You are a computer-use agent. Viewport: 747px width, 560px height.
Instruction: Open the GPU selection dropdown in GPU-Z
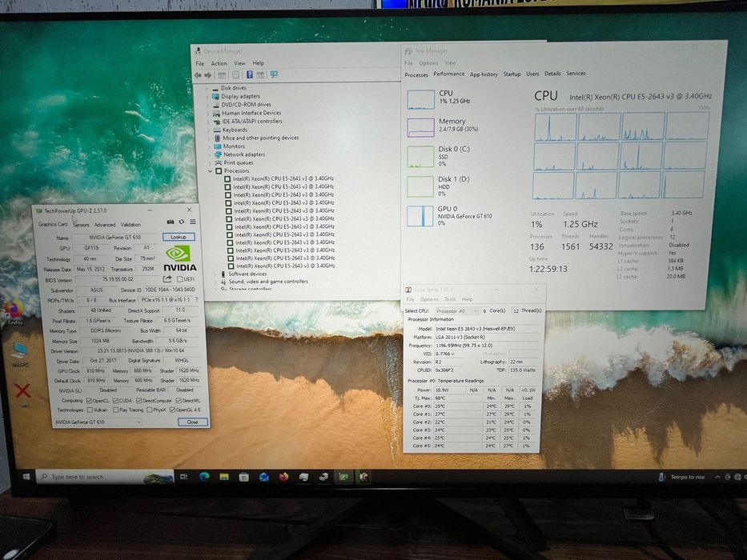[98, 422]
